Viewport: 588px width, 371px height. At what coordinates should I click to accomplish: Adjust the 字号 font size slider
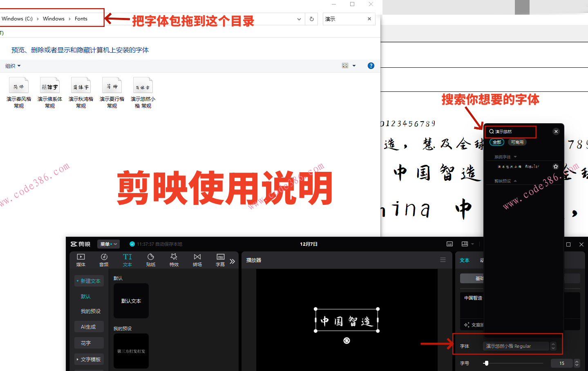[486, 363]
